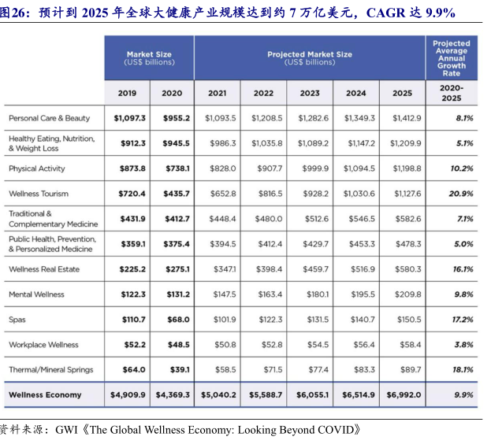Click the Personal Care & Beauty row label
This screenshot has height=448, width=491.
pos(50,118)
